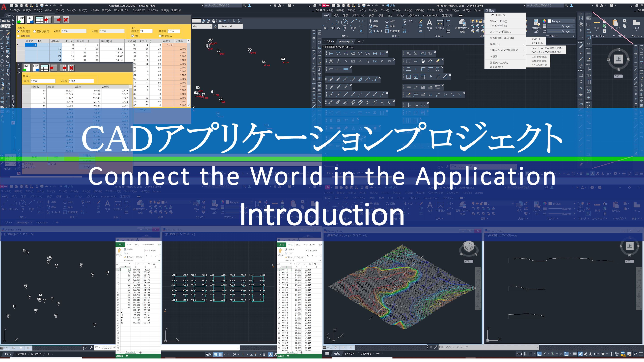Select the 線分 line tool in the AutoCAD 2023 ribbon
This screenshot has height=362, width=644.
pyautogui.click(x=326, y=24)
